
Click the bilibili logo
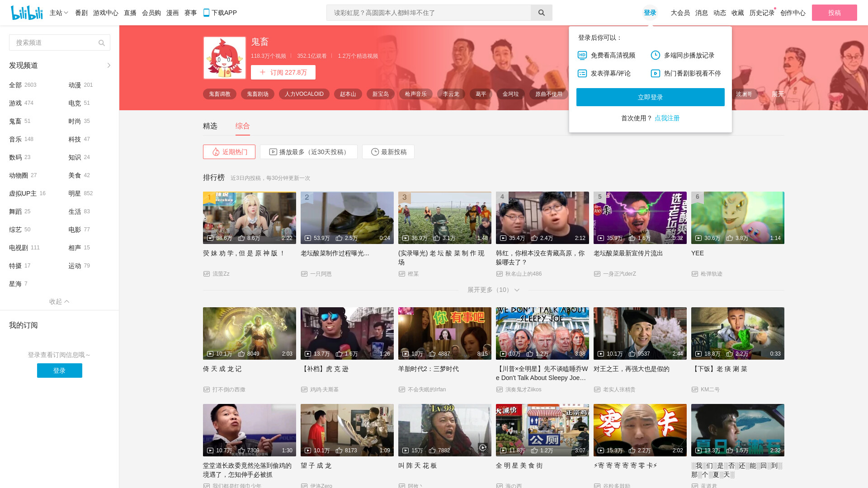27,13
